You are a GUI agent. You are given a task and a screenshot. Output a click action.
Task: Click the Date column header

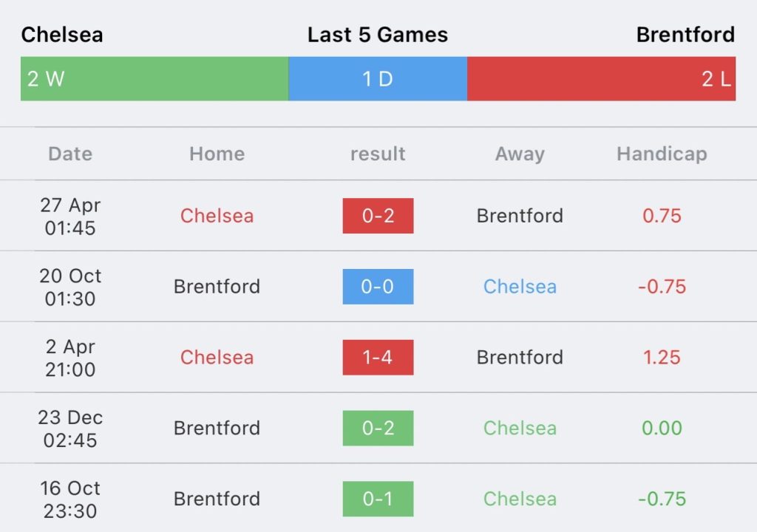coord(70,154)
